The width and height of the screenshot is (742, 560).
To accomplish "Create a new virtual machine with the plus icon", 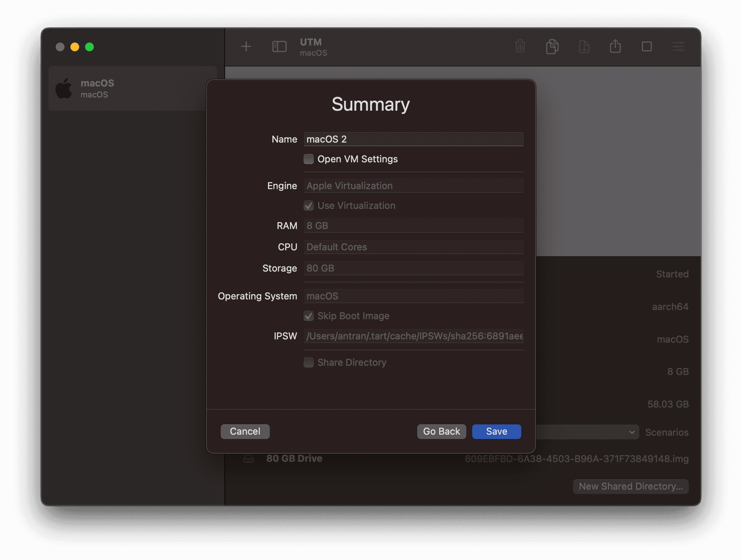I will tap(246, 47).
